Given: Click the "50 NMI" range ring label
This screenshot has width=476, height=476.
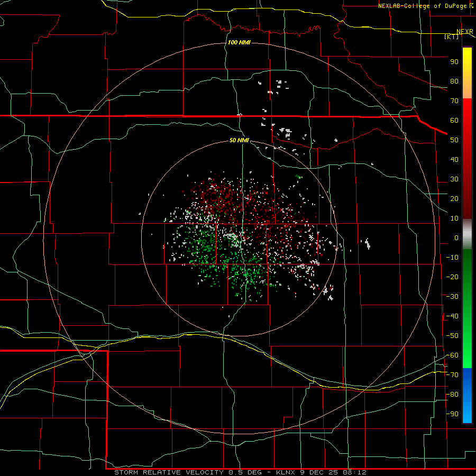Looking at the screenshot, I should coord(239,140).
